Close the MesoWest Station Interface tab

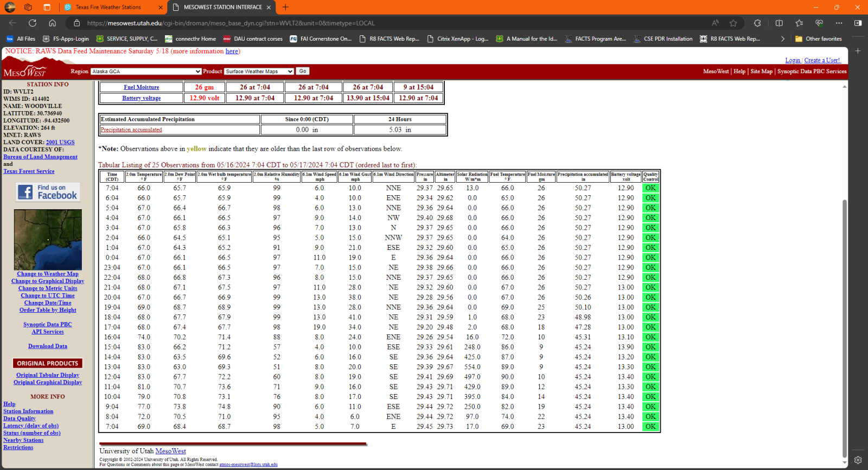click(x=269, y=7)
